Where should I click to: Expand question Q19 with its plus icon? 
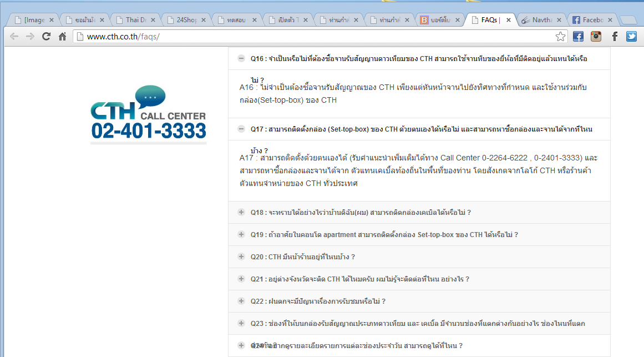[241, 234]
